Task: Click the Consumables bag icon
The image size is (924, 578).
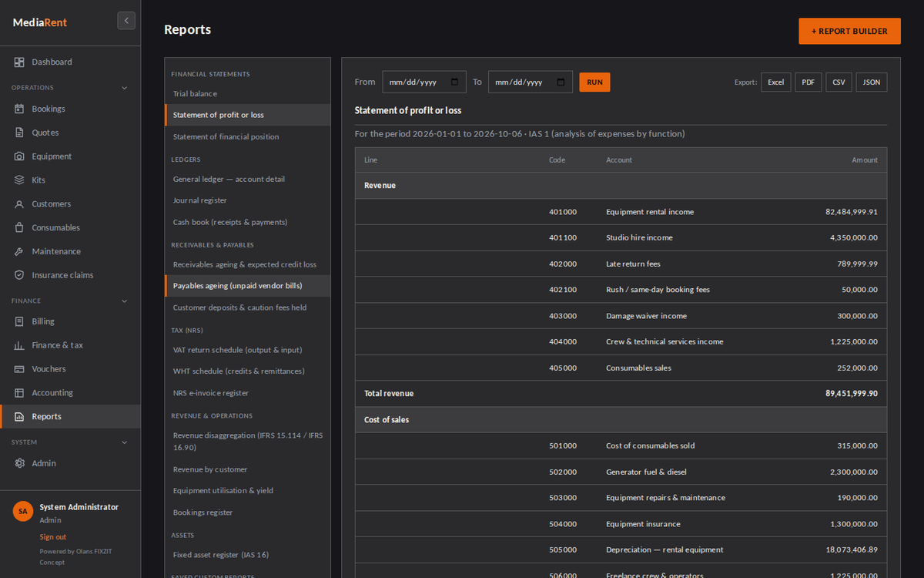Action: point(19,228)
